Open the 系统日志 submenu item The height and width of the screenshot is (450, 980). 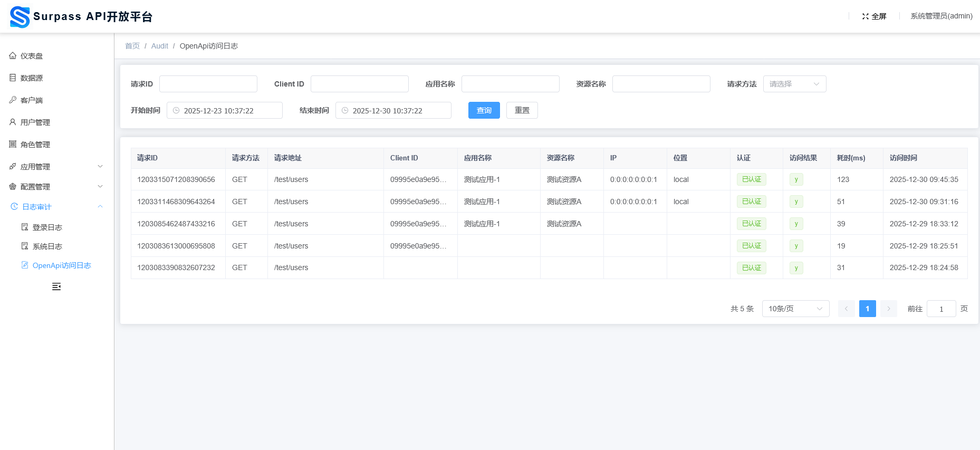57,246
